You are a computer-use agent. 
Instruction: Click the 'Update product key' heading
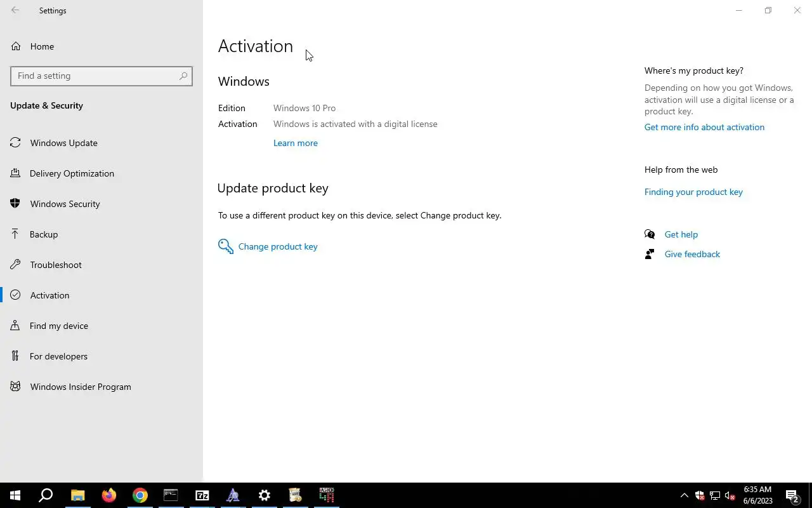273,188
